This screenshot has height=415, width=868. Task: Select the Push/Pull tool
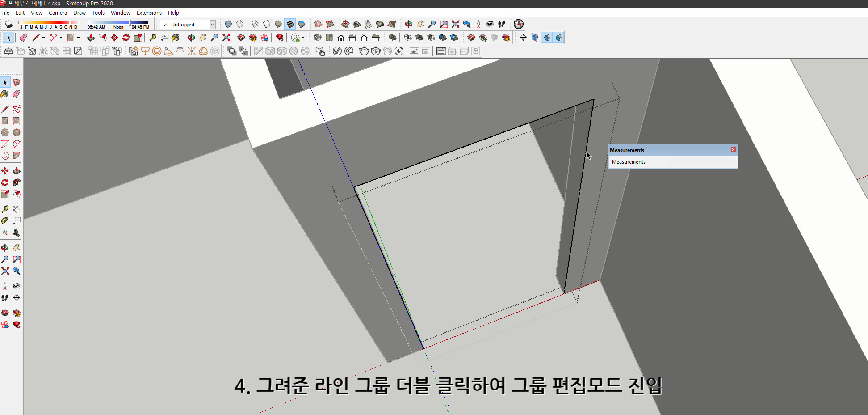click(x=17, y=170)
